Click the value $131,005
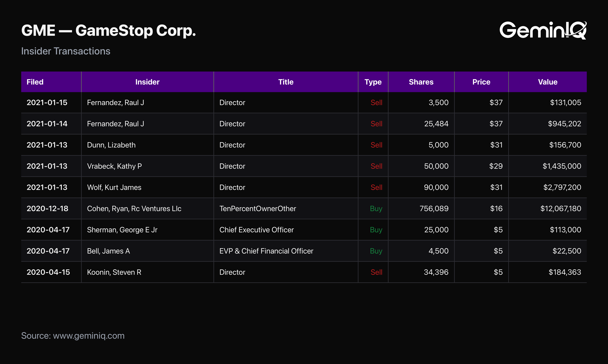 pyautogui.click(x=566, y=103)
